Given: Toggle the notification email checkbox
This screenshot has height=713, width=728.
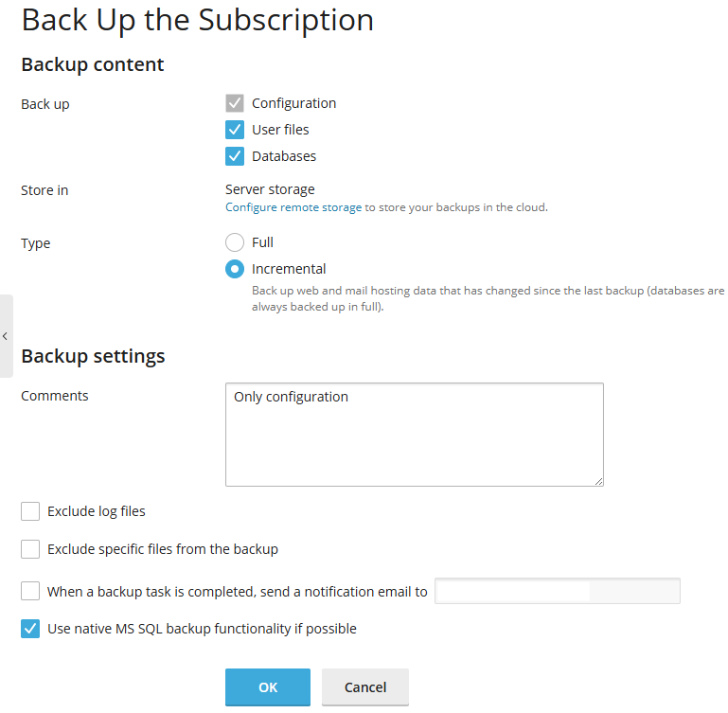Looking at the screenshot, I should tap(30, 592).
